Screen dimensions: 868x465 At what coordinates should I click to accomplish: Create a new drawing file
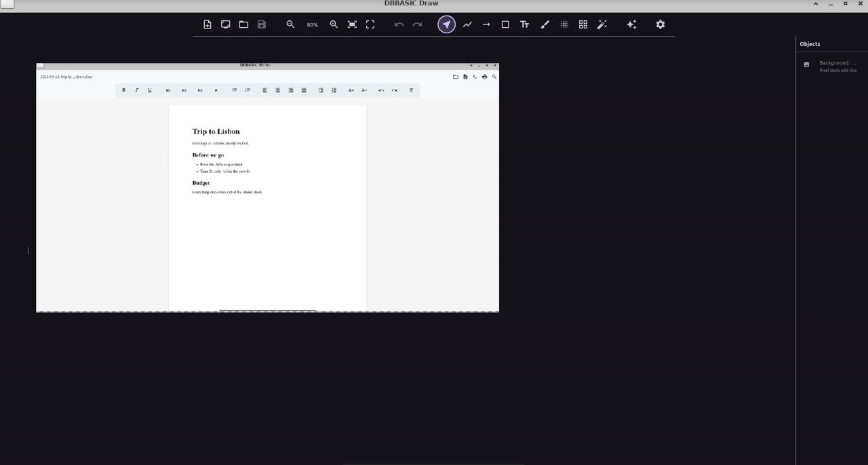(x=208, y=24)
